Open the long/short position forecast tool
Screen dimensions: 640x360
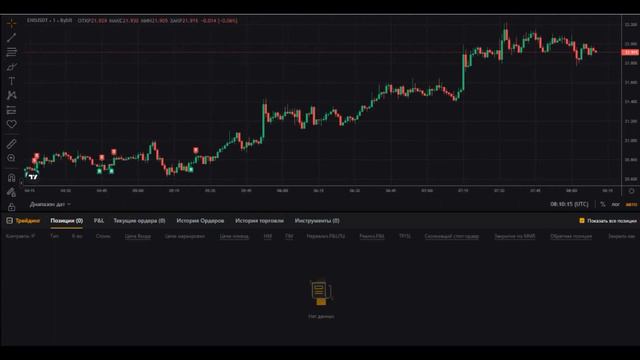[11, 110]
